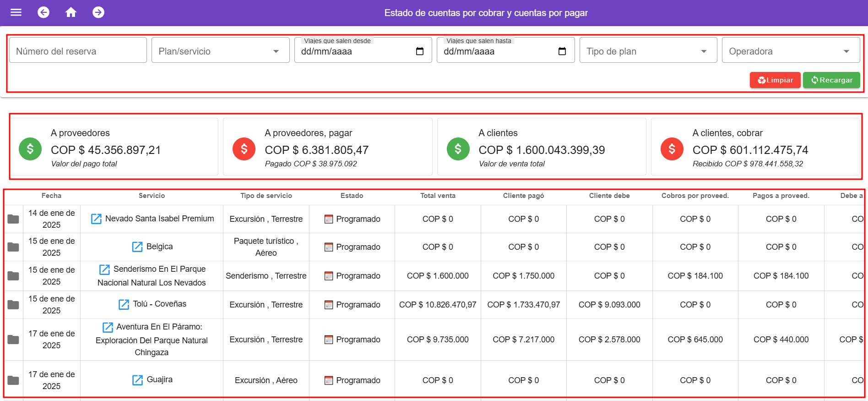Viewport: 868px width, 401px height.
Task: Open the 'A clientes, cobrar' summary card
Action: [755, 147]
